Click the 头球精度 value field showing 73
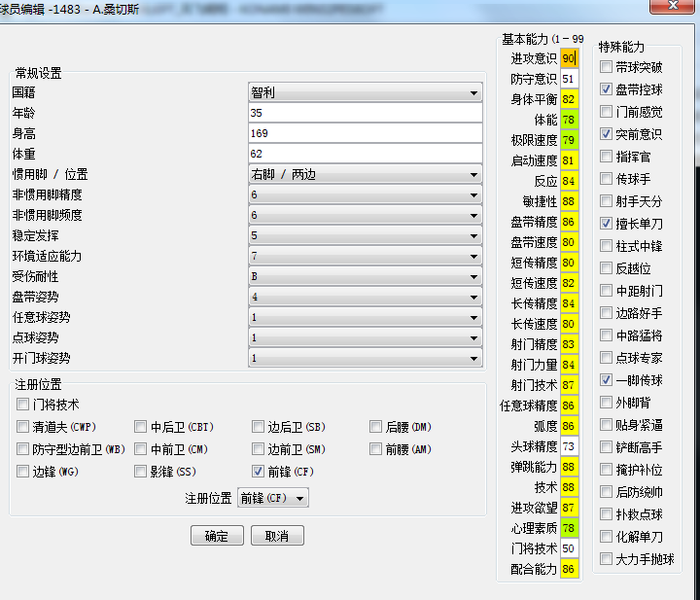The image size is (700, 600). tap(569, 446)
